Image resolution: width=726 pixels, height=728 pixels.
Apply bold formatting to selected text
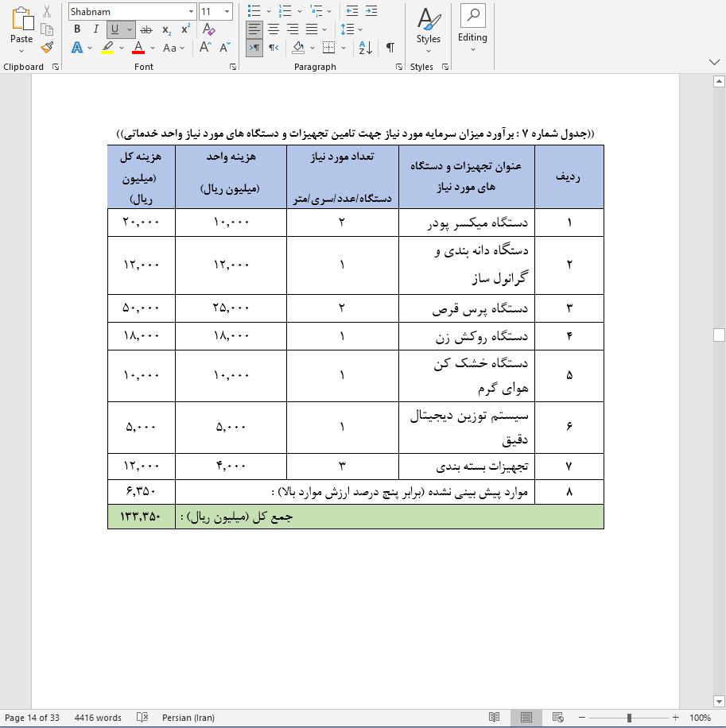[77, 28]
